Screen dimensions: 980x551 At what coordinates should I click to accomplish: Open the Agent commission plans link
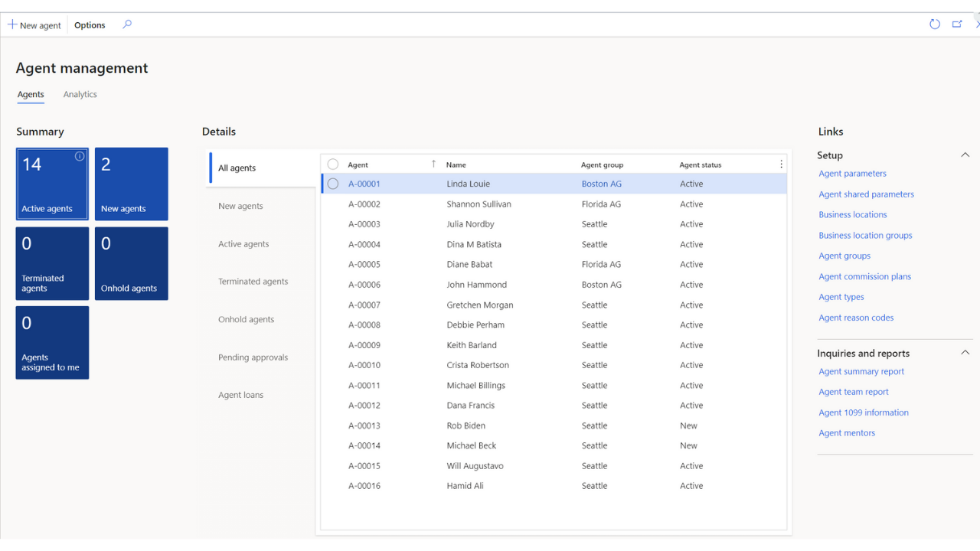click(865, 277)
